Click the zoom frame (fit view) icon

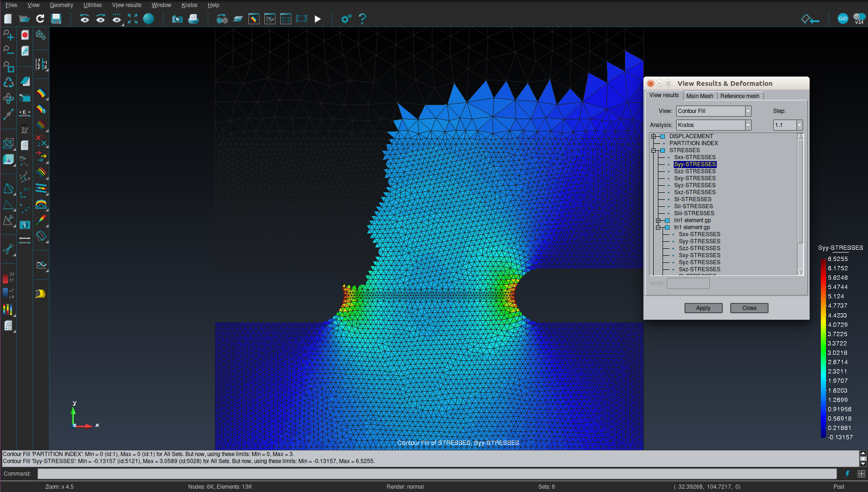133,19
